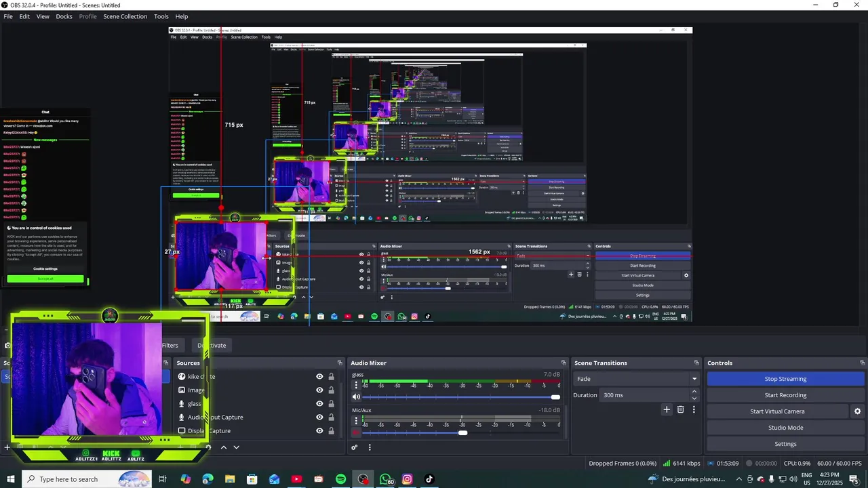This screenshot has width=868, height=488.
Task: Open the Scene Collection menu
Action: pos(125,16)
